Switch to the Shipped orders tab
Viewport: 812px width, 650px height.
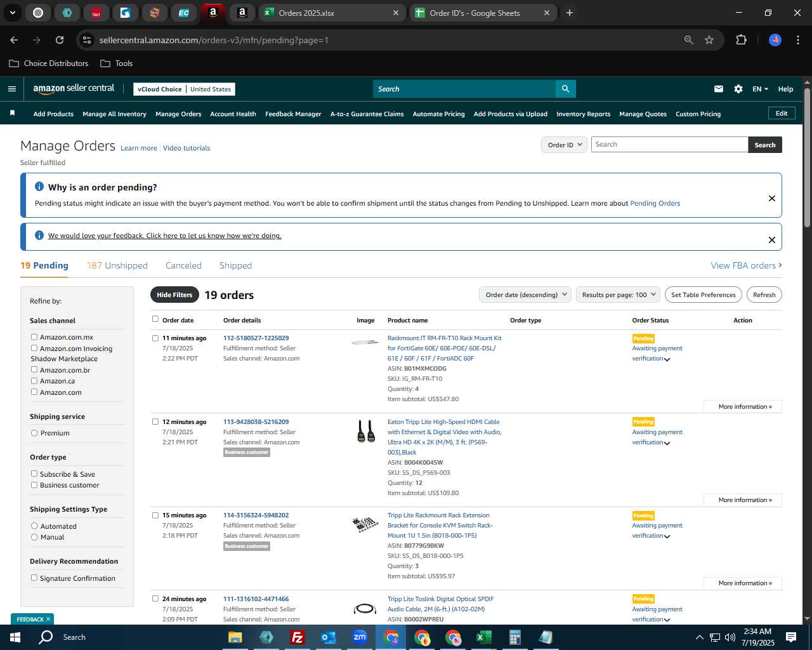pos(235,265)
